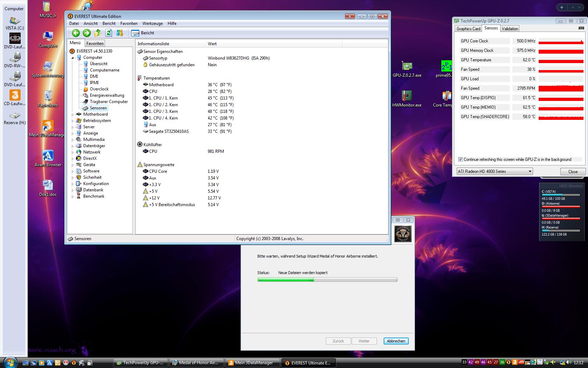Open the Hilfe menu
Image resolution: width=588 pixels, height=368 pixels.
coord(172,23)
